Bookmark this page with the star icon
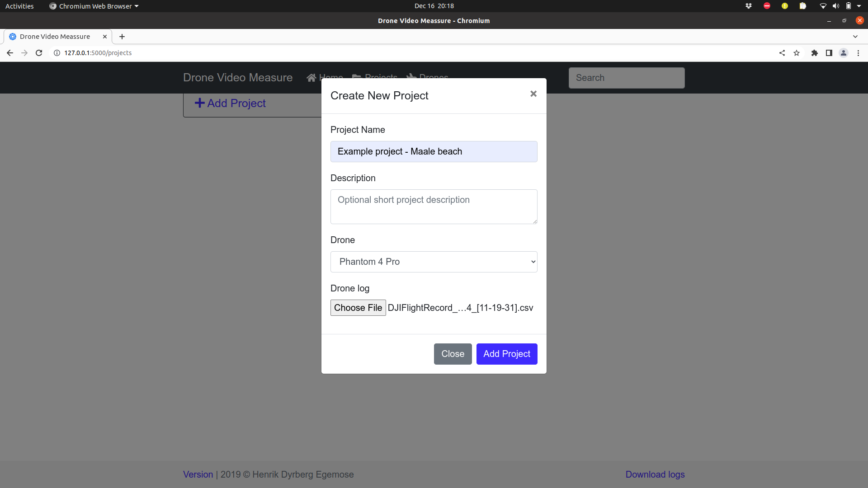Image resolution: width=868 pixels, height=488 pixels. pos(797,53)
